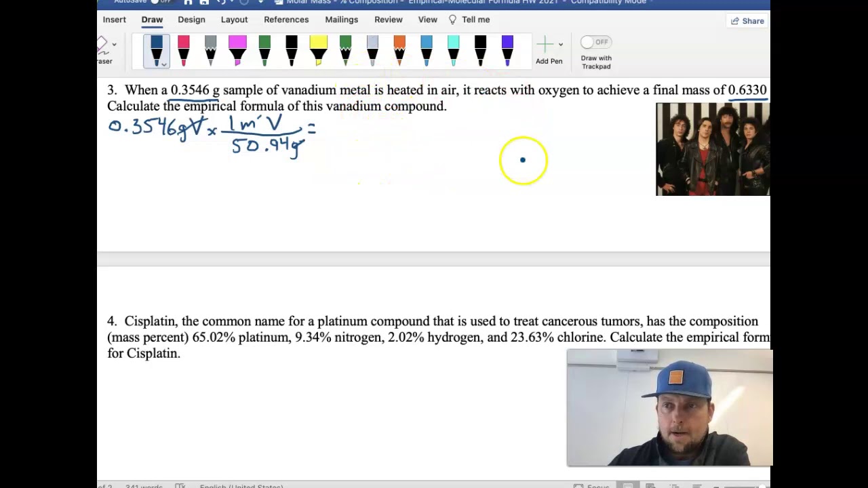Click the band photo in the document
The image size is (868, 488).
(713, 149)
